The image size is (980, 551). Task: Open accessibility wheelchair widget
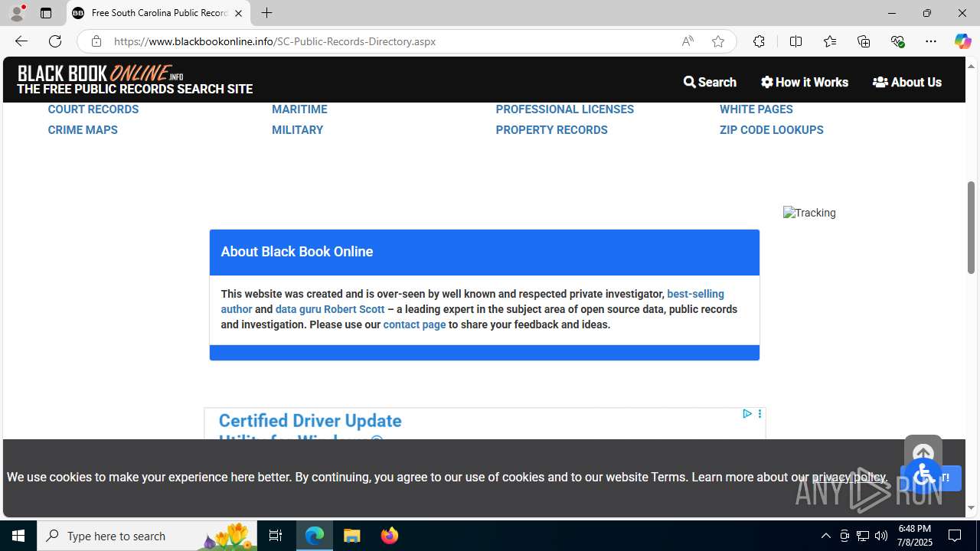coord(923,476)
